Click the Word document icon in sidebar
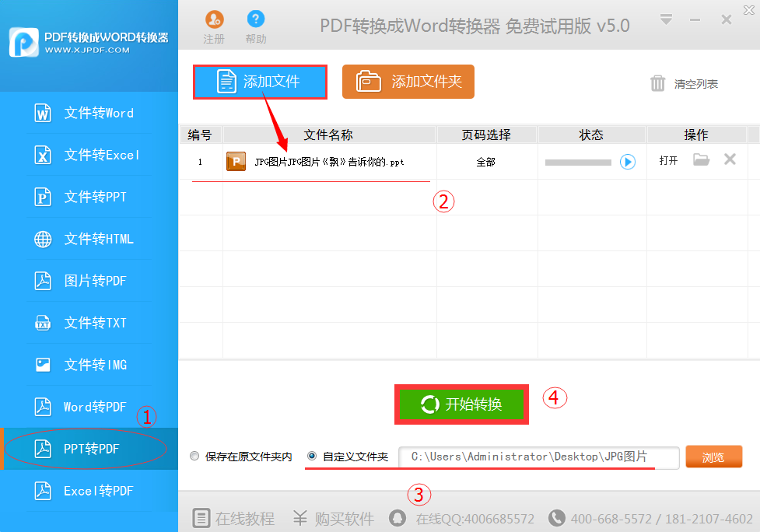760x532 pixels. click(43, 114)
